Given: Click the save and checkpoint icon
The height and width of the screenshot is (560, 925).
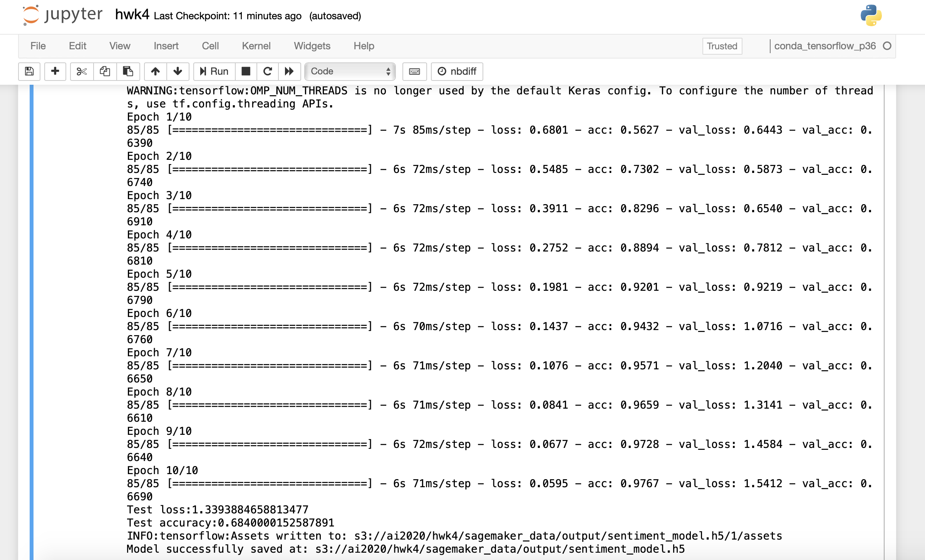Looking at the screenshot, I should pos(29,71).
